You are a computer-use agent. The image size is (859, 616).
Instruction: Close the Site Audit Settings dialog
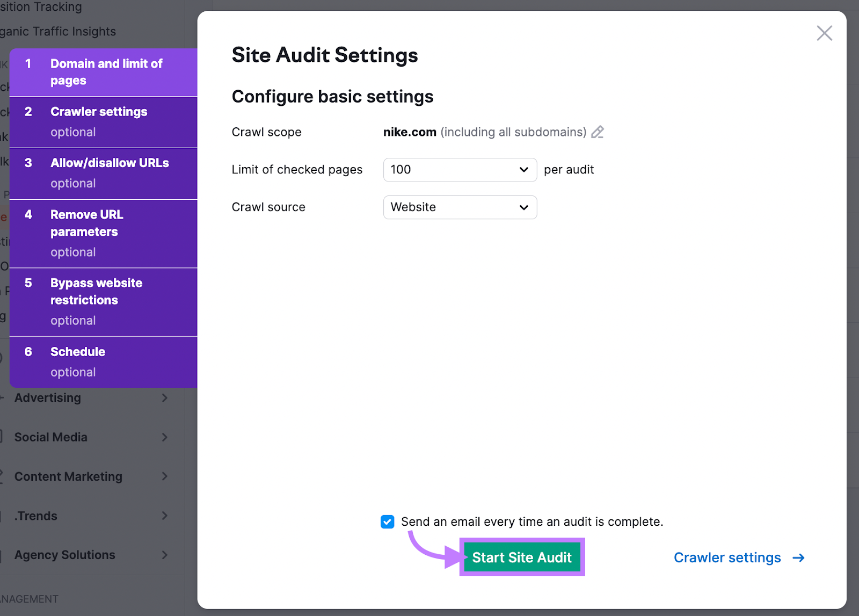pos(824,33)
